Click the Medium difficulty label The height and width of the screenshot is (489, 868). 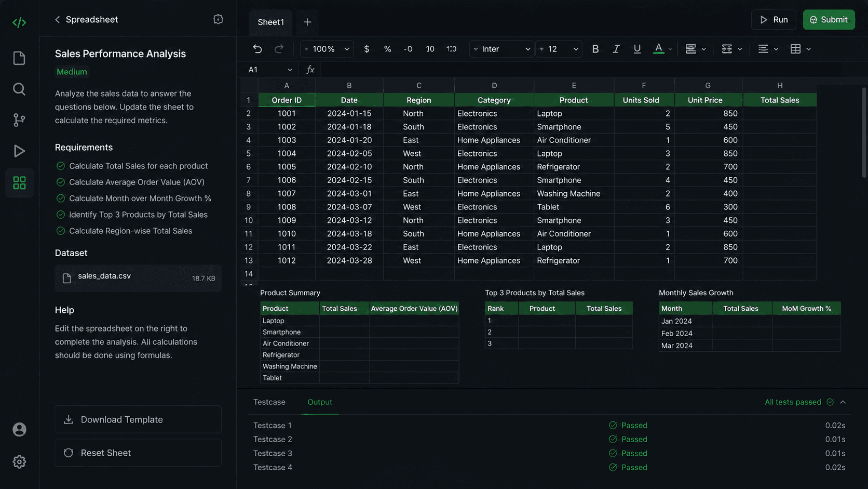[x=72, y=72]
